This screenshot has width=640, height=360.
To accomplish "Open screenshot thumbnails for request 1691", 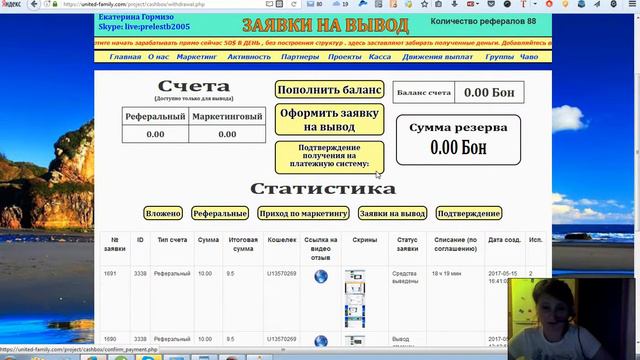I will coord(355,299).
